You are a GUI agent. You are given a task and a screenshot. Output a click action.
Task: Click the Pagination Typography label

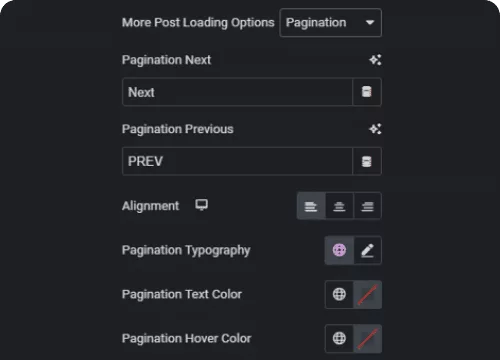(186, 251)
